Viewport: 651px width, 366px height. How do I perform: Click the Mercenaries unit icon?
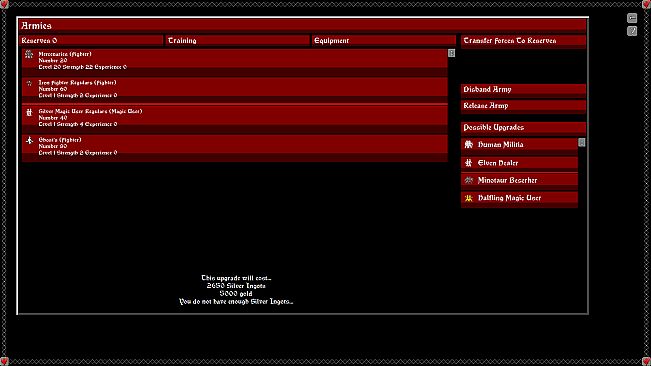29,54
